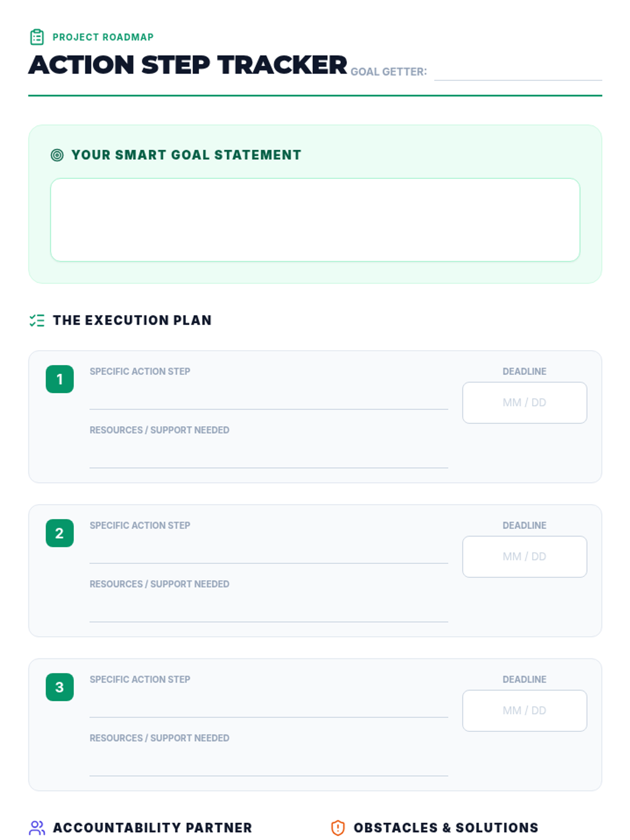This screenshot has width=630, height=840.
Task: Click the checklist icon beside The Execution Plan
Action: click(x=37, y=320)
